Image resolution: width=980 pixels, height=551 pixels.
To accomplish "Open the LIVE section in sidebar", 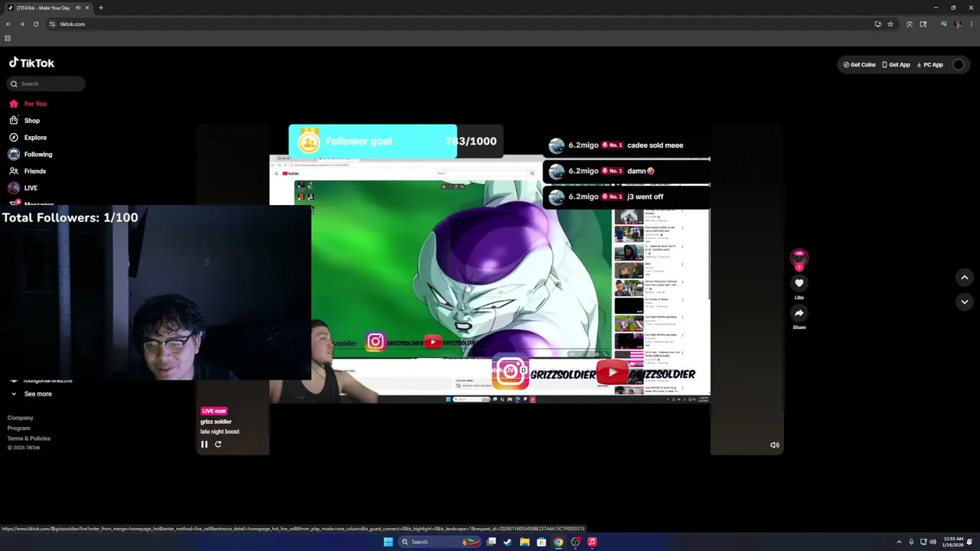I will [x=23, y=187].
